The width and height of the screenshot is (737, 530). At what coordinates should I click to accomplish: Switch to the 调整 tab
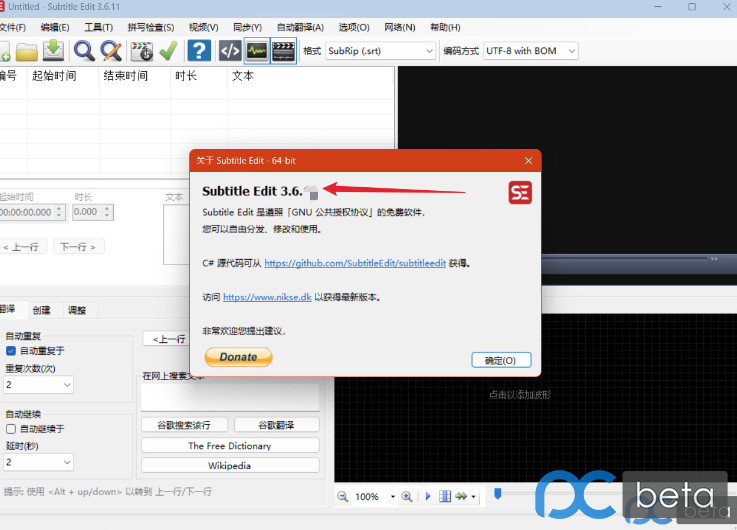[x=77, y=310]
